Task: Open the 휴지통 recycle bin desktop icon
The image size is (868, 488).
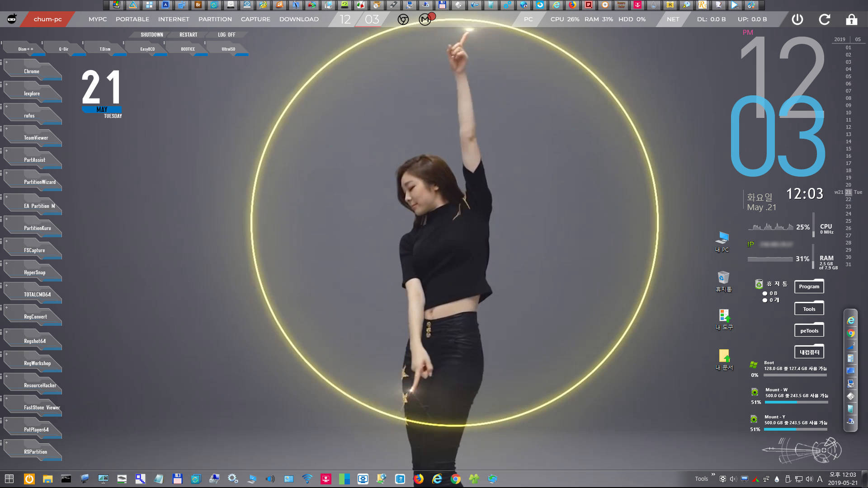Action: pos(723,282)
